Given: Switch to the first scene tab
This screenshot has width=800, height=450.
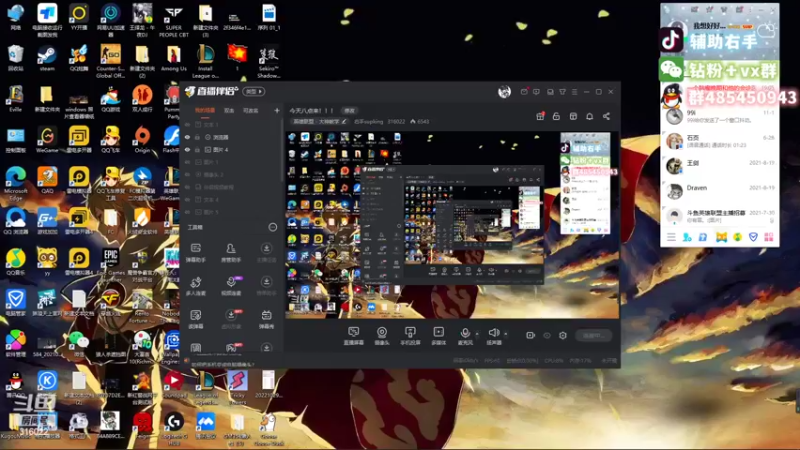Looking at the screenshot, I should tap(205, 110).
